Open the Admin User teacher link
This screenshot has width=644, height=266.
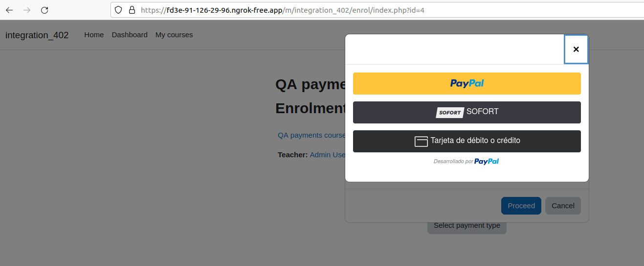point(328,155)
